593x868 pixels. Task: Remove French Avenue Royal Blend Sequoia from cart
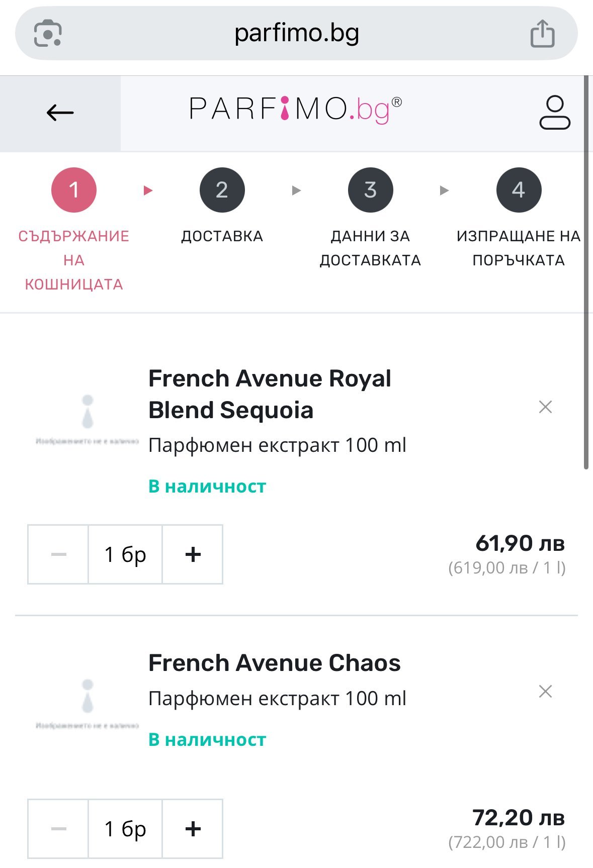[x=545, y=407]
